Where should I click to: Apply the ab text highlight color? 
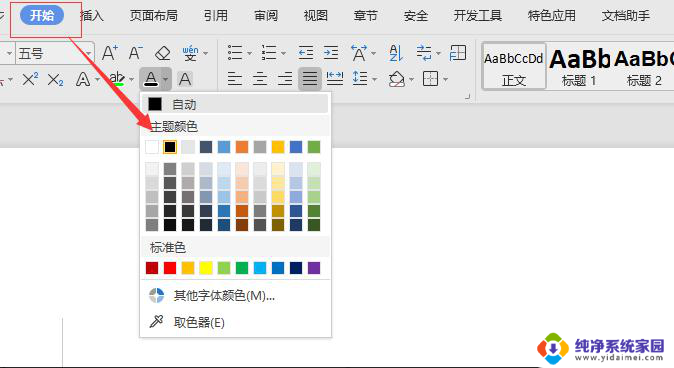click(x=116, y=79)
